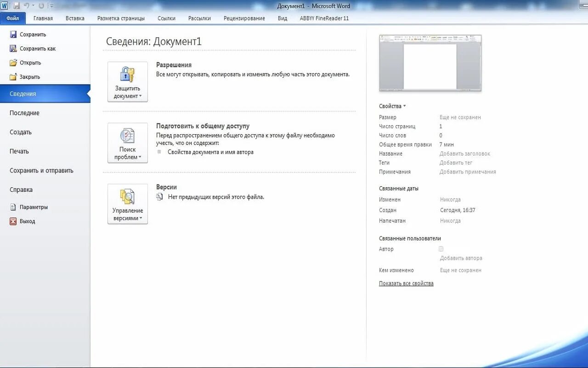Expand the Поиск проблем dropdown

pyautogui.click(x=140, y=158)
